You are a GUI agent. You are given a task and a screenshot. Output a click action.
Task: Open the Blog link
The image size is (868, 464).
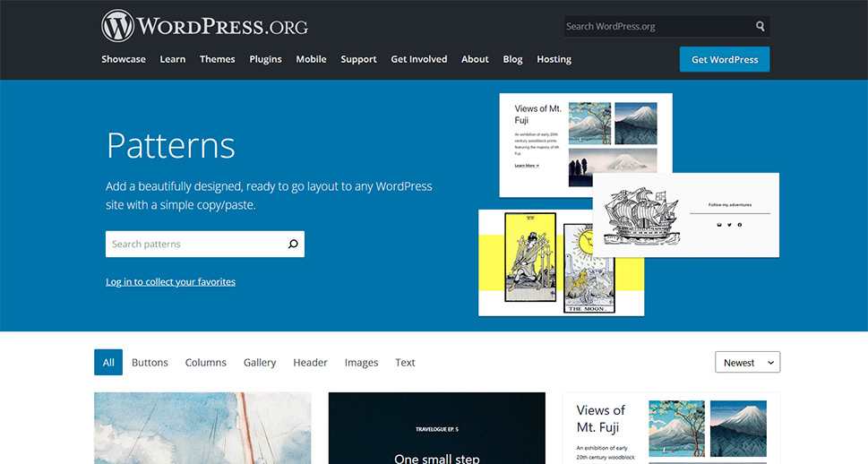(512, 59)
